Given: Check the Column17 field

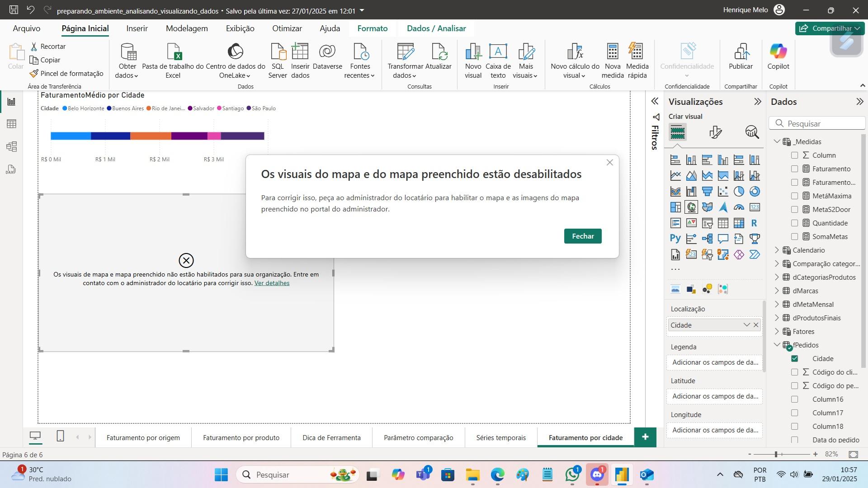Looking at the screenshot, I should [794, 413].
